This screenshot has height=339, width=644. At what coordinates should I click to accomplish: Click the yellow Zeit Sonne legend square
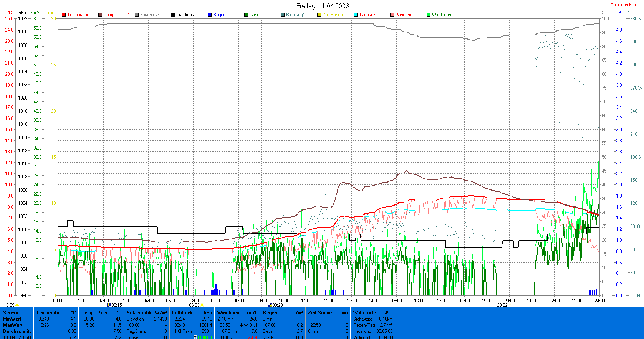(x=319, y=15)
